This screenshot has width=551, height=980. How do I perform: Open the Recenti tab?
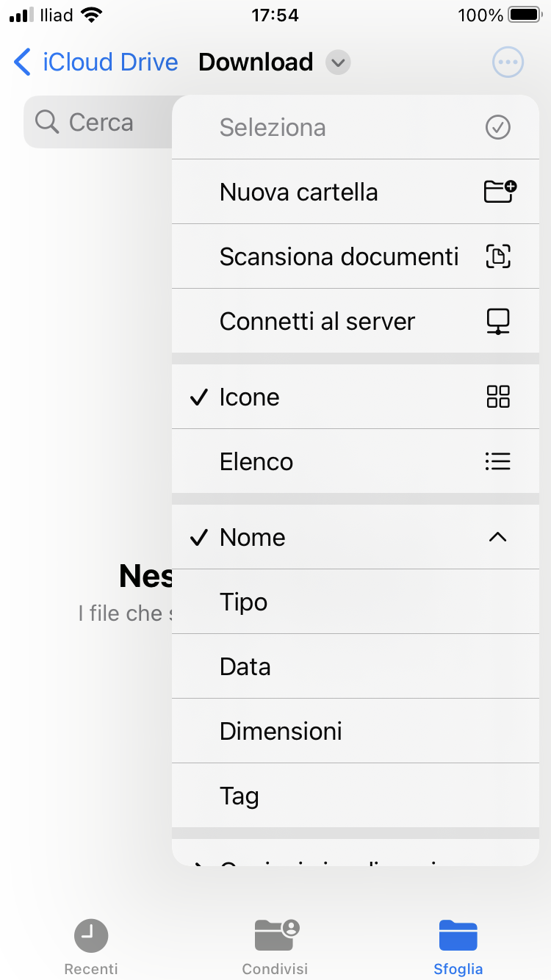point(91,947)
